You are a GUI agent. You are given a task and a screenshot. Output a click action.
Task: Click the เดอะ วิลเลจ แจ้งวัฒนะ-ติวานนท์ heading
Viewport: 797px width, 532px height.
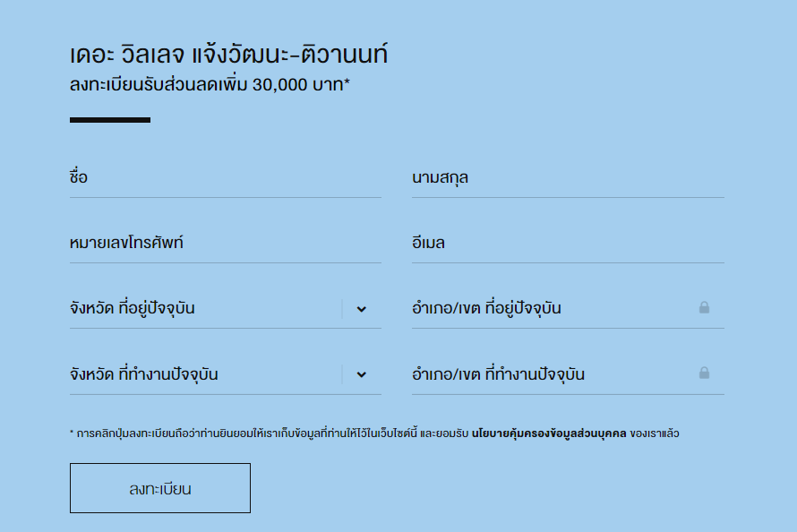click(228, 54)
